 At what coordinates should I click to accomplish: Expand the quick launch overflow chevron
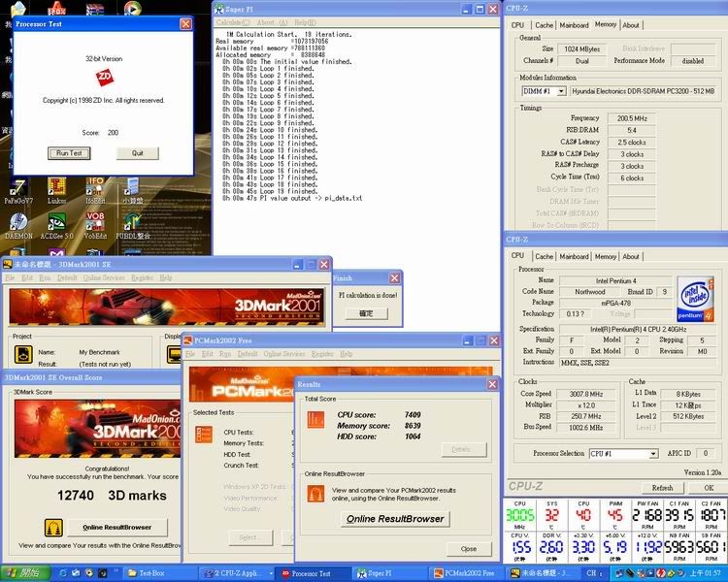116,571
